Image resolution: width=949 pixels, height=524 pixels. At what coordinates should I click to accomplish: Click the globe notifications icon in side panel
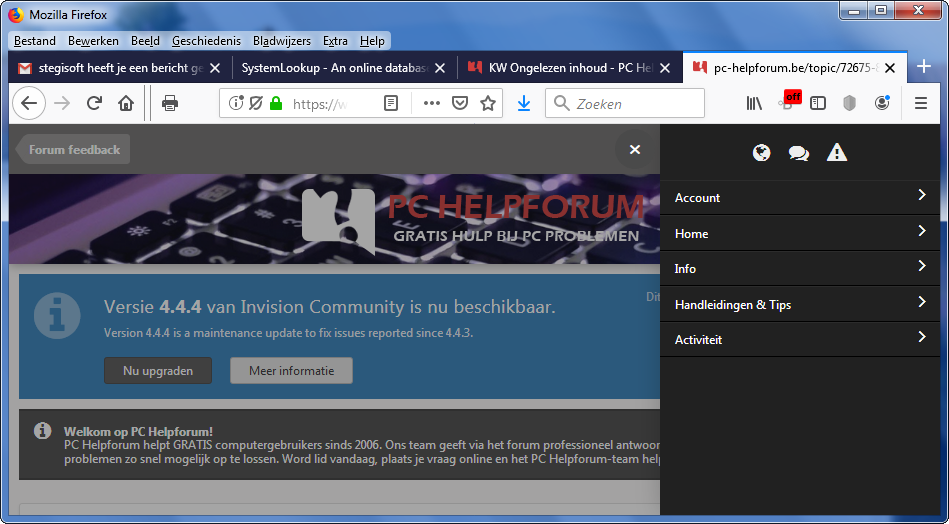[x=761, y=152]
